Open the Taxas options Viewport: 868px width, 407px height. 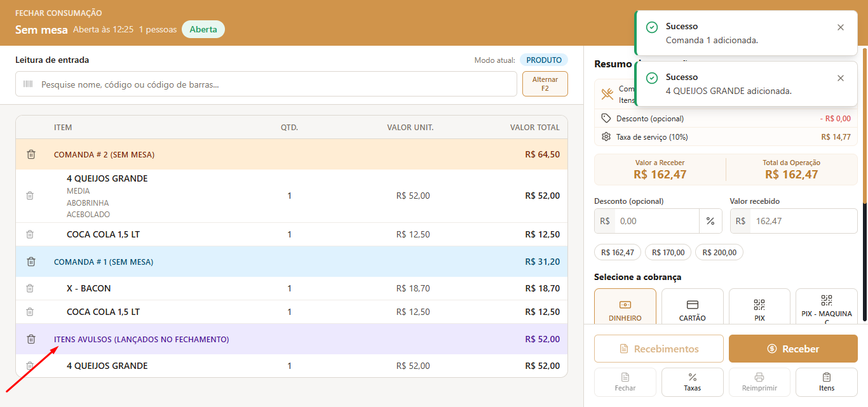pos(693,382)
